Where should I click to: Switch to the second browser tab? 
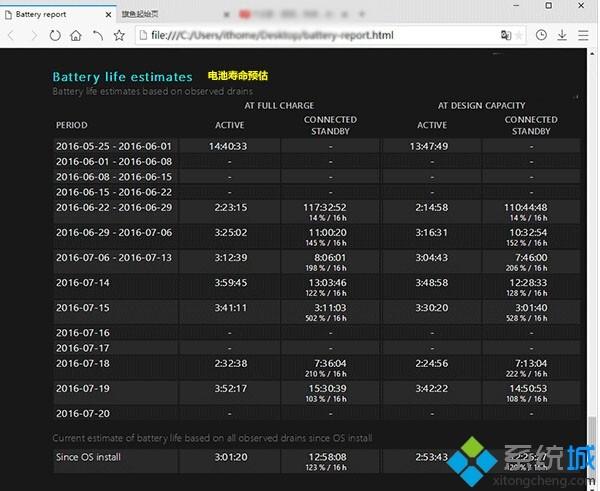[x=150, y=15]
